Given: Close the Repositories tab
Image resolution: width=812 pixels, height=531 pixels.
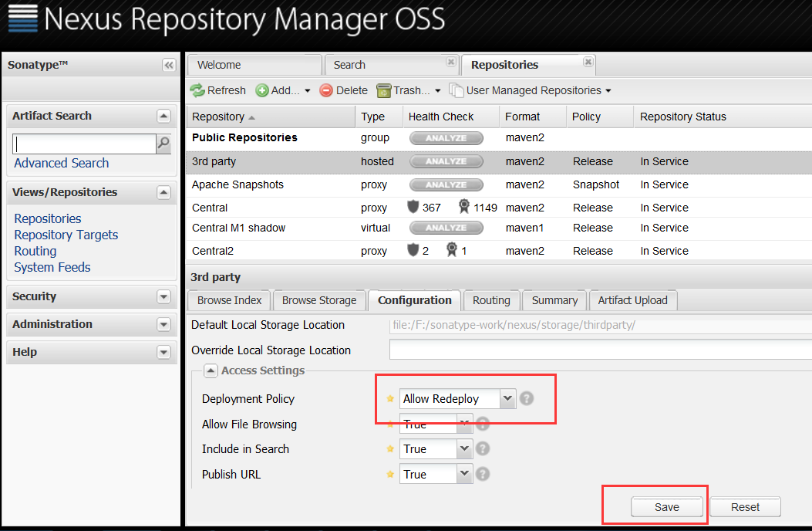Looking at the screenshot, I should pos(588,62).
